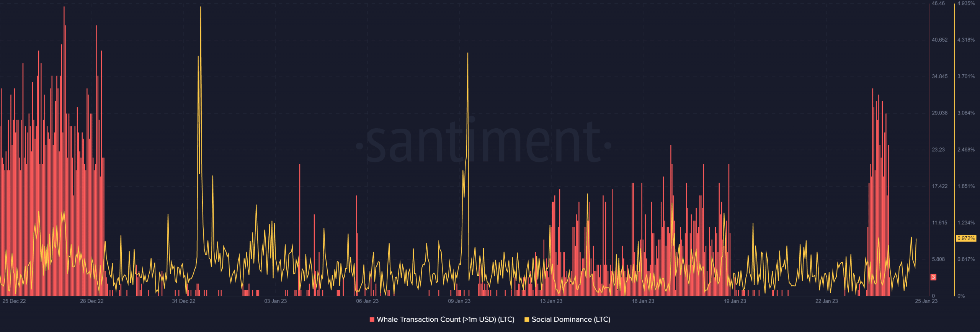Click the 34.845 whale count axis value
This screenshot has width=980, height=332.
[940, 77]
